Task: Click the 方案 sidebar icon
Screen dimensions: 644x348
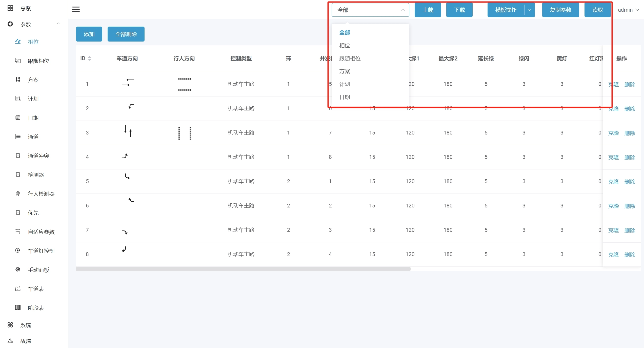Action: coord(18,80)
